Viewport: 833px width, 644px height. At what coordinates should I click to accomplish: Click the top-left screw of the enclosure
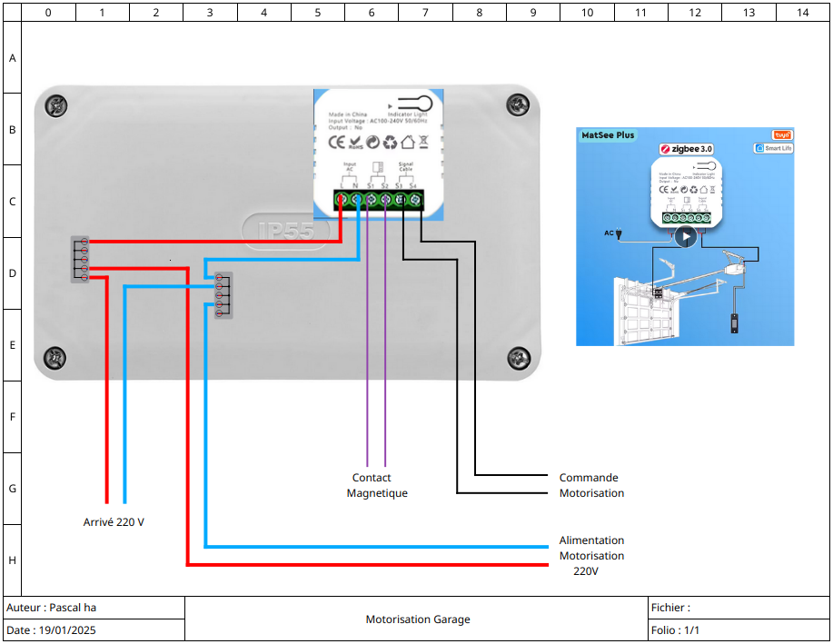click(55, 106)
